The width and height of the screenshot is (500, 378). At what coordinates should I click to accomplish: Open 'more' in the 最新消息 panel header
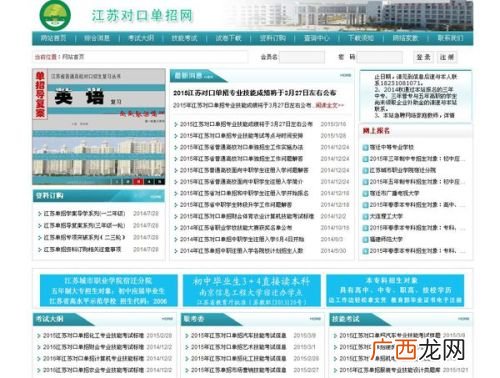(x=345, y=75)
